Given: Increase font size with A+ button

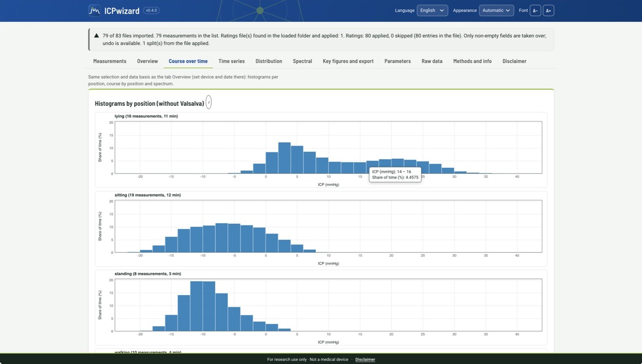Looking at the screenshot, I should click(x=548, y=10).
